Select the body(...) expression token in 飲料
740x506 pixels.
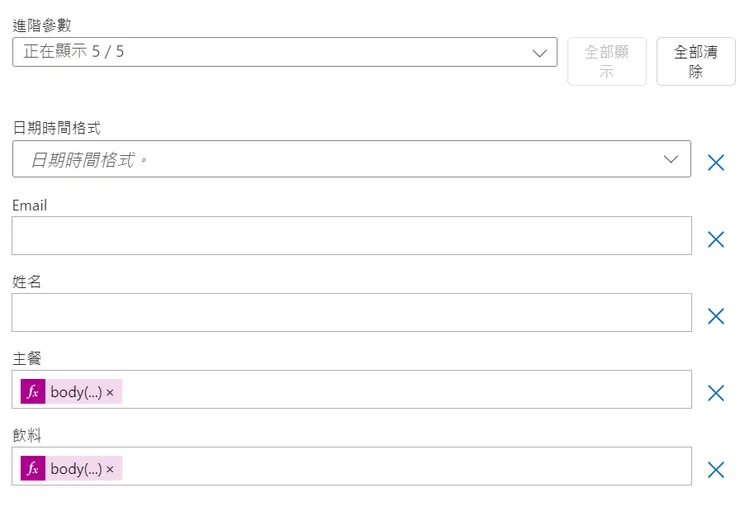(76, 468)
